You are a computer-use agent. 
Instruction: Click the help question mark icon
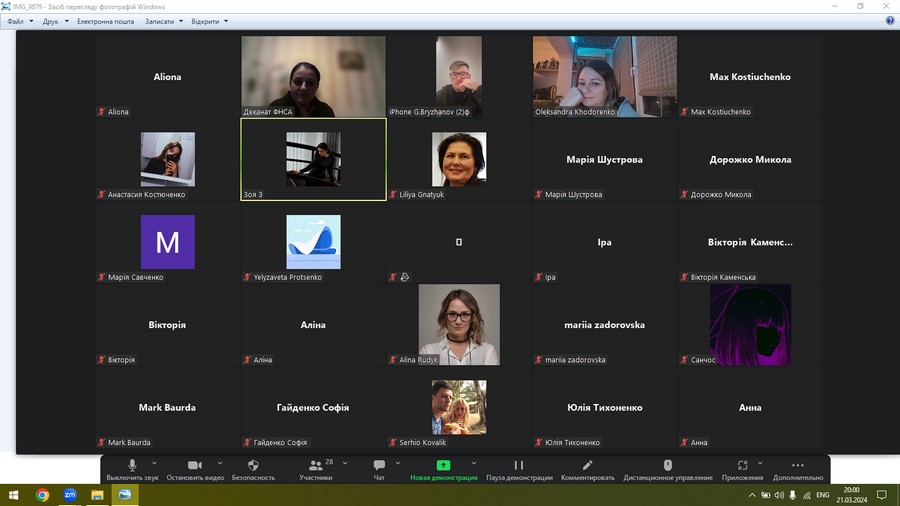pyautogui.click(x=889, y=21)
